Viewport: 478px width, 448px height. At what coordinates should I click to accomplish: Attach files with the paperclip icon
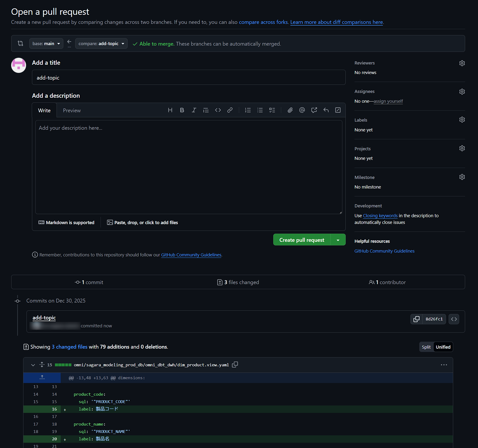click(x=290, y=110)
